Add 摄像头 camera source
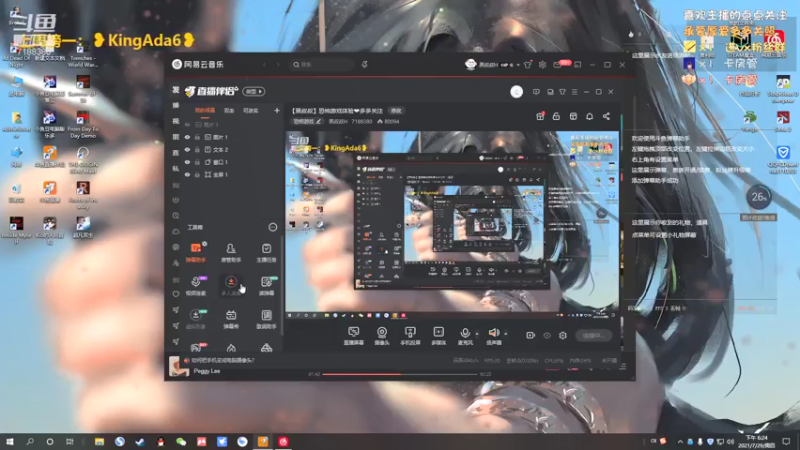Screen dimensions: 800x450 pos(382,336)
